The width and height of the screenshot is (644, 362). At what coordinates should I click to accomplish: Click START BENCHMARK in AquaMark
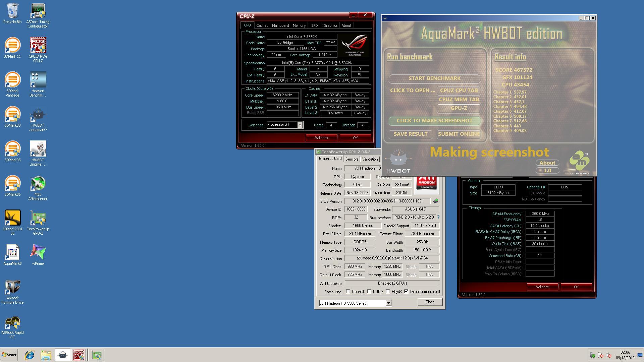434,78
